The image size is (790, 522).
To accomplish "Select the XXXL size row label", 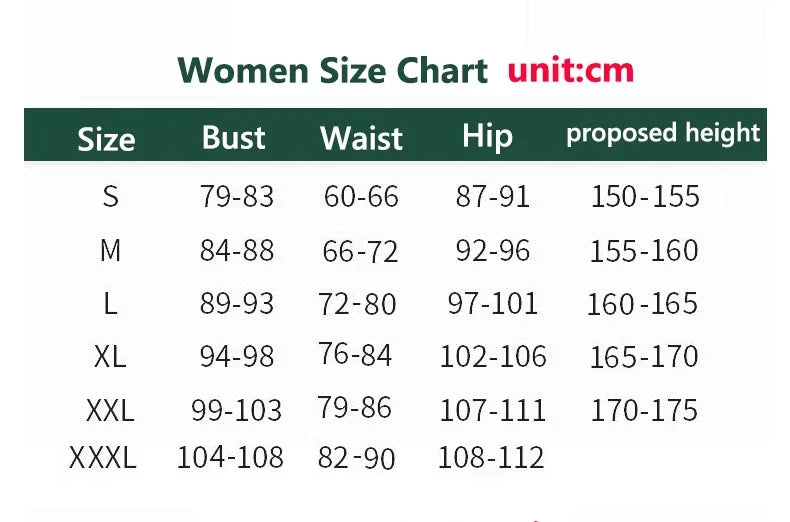I will [103, 458].
